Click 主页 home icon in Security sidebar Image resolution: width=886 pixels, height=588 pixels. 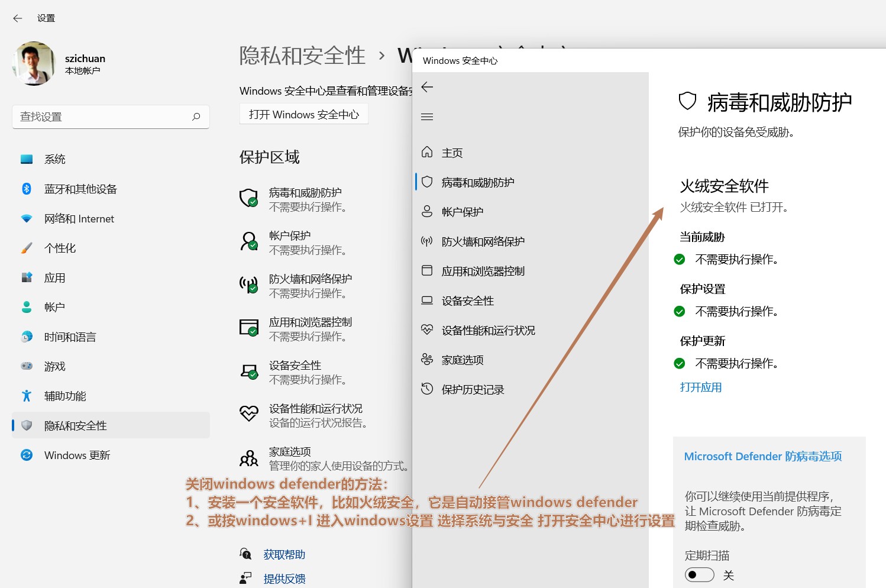[x=427, y=152]
